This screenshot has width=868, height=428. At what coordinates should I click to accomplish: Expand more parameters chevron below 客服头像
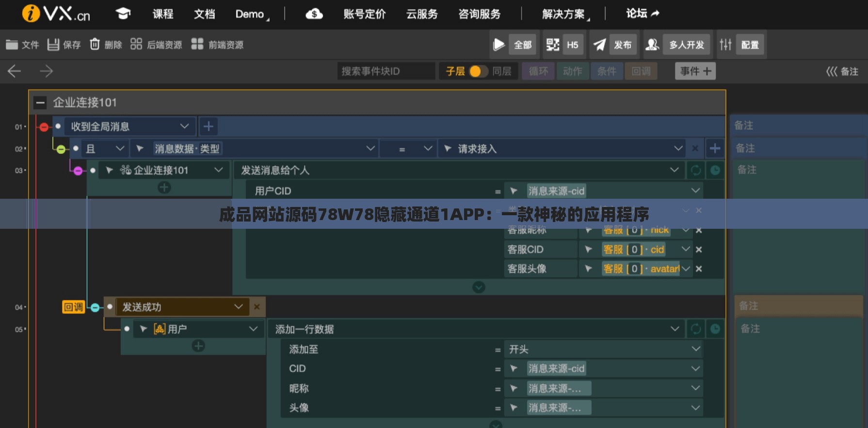(479, 287)
